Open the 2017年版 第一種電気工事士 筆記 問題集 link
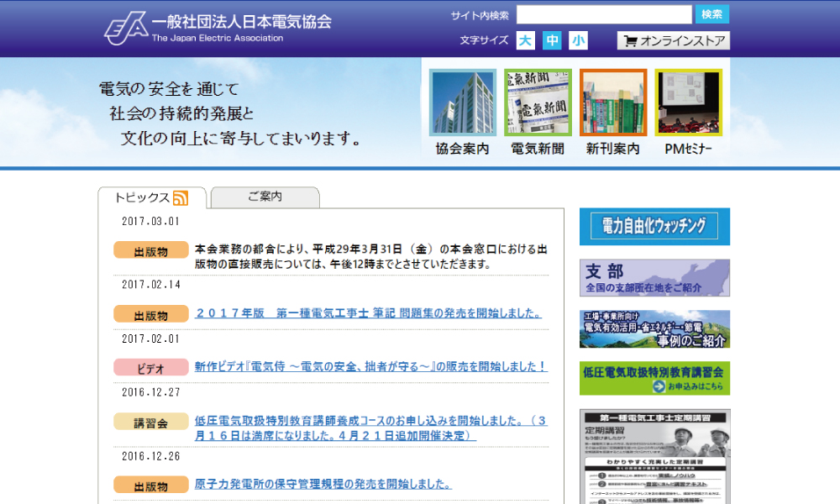840x504 pixels. [x=368, y=313]
